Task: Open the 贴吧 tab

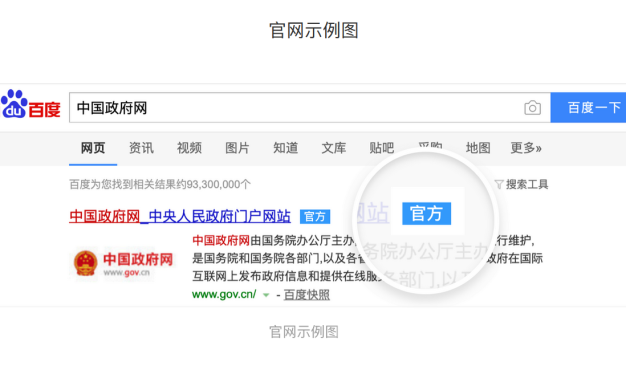Action: pos(382,148)
